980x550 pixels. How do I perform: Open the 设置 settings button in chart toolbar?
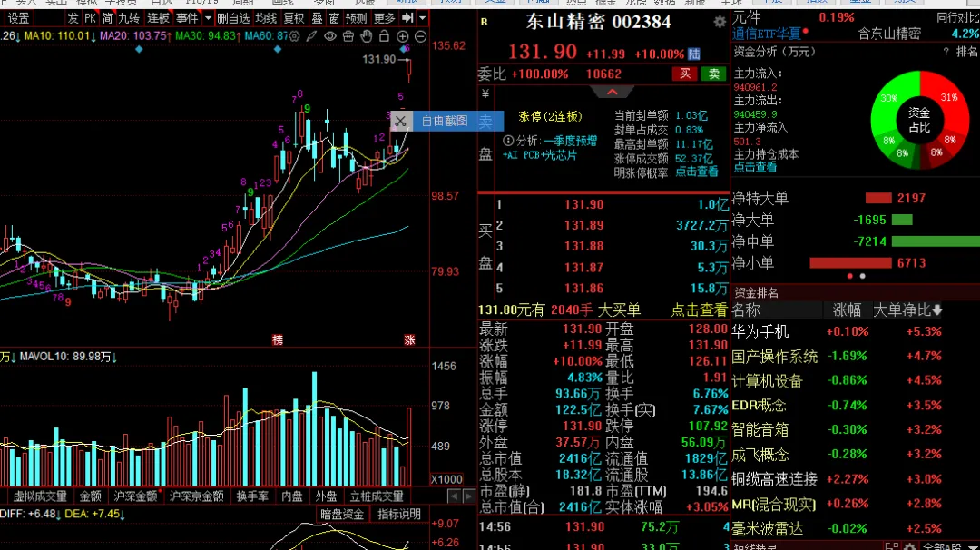pos(19,19)
